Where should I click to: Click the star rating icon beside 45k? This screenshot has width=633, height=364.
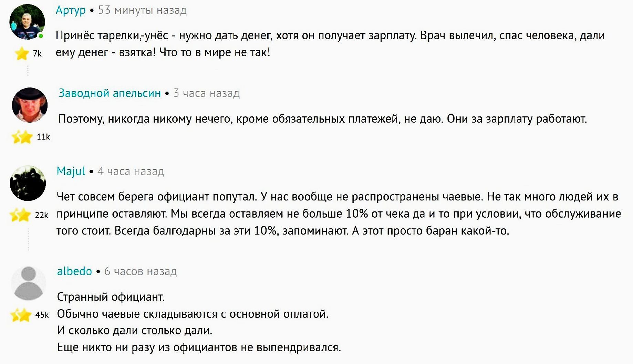pyautogui.click(x=21, y=315)
